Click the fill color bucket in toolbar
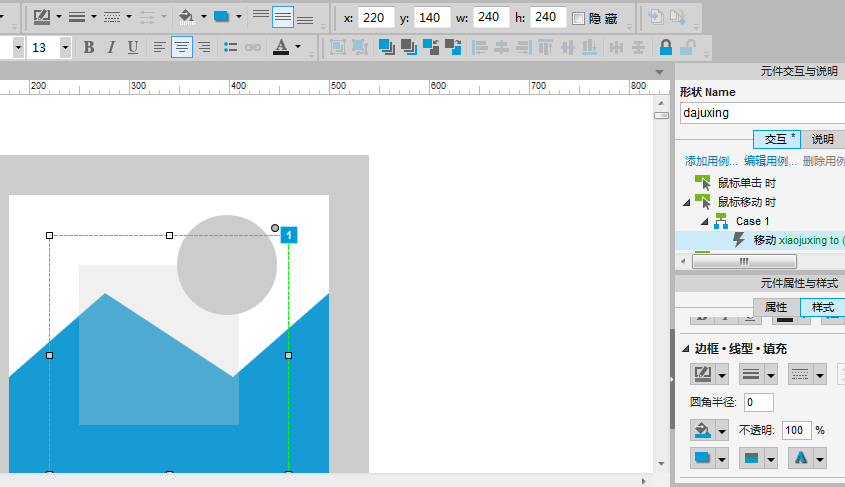 click(185, 17)
